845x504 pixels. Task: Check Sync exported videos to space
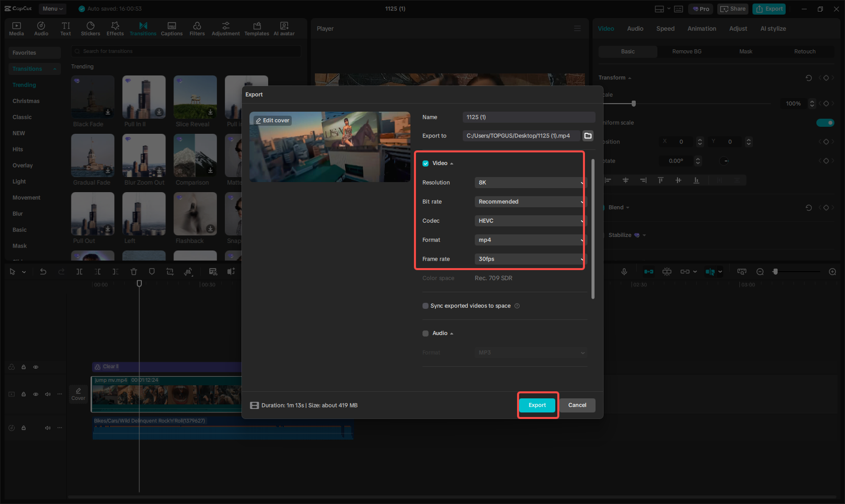pos(425,306)
